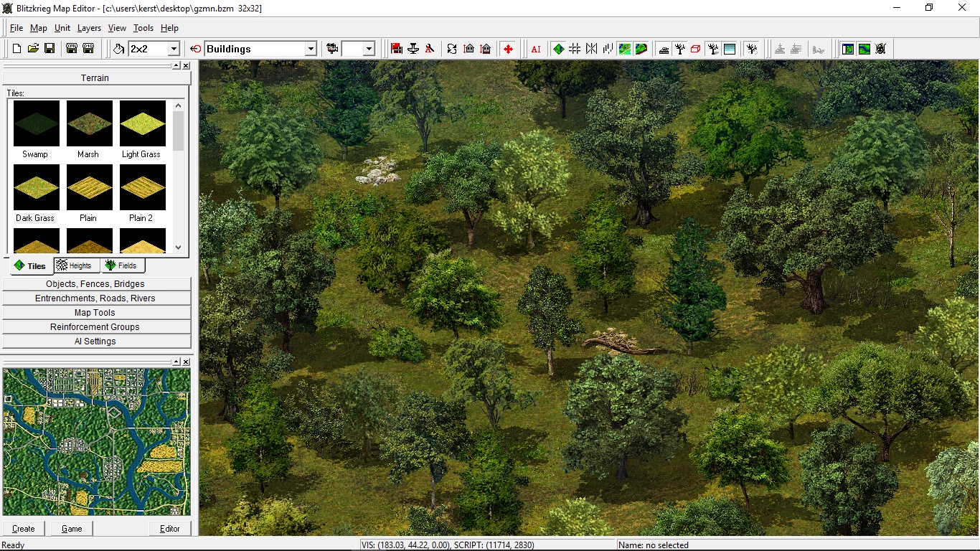
Task: Open the 2x2 brush size dropdown
Action: (x=173, y=49)
